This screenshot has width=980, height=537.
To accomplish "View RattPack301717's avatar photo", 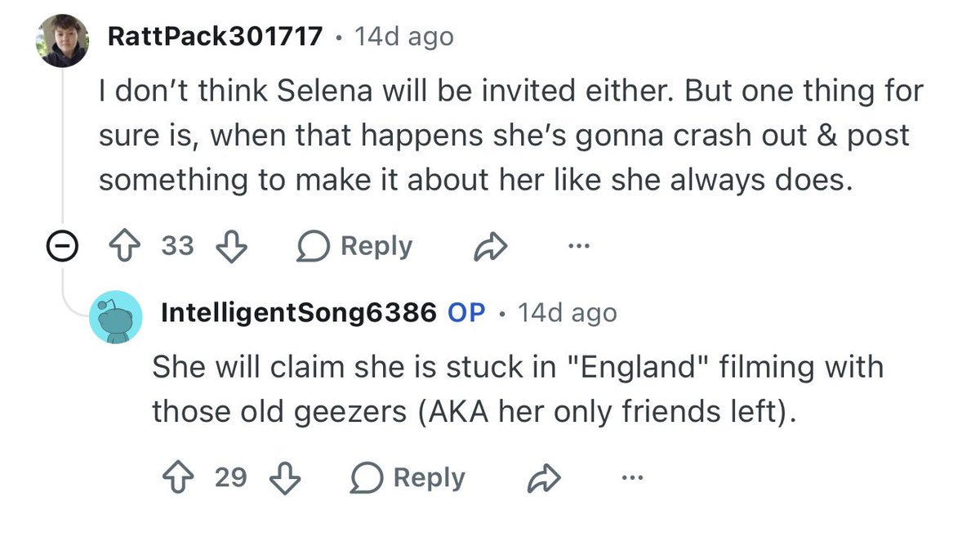I will click(x=62, y=41).
